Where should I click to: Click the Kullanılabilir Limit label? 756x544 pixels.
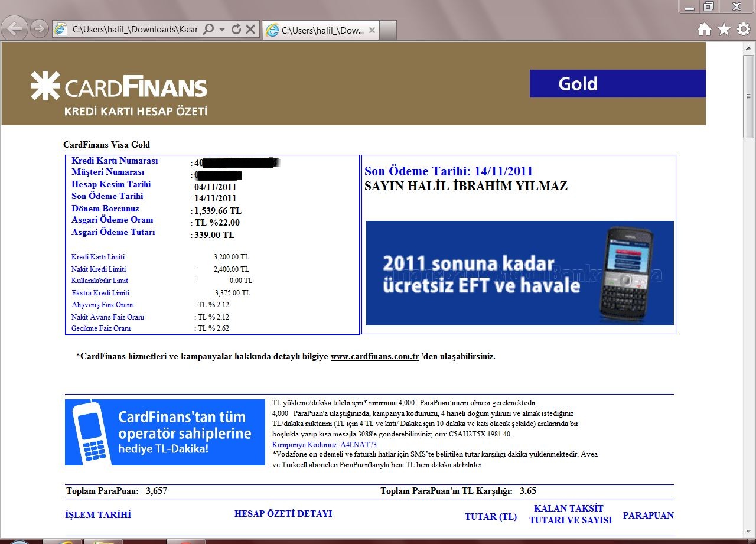point(100,281)
